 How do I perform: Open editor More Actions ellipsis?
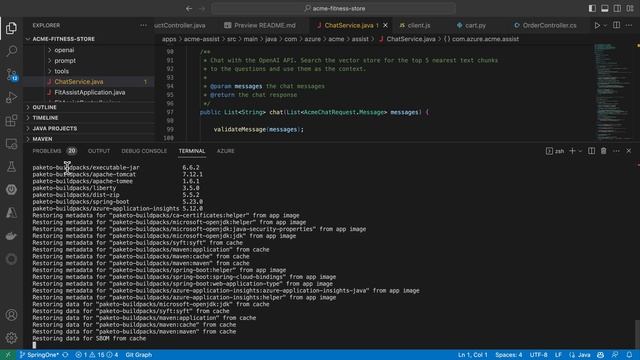[629, 25]
